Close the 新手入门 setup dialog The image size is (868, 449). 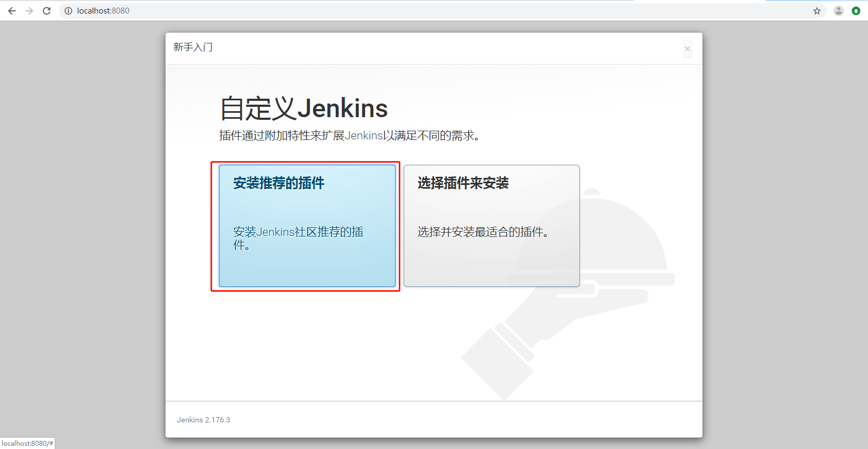(x=687, y=49)
